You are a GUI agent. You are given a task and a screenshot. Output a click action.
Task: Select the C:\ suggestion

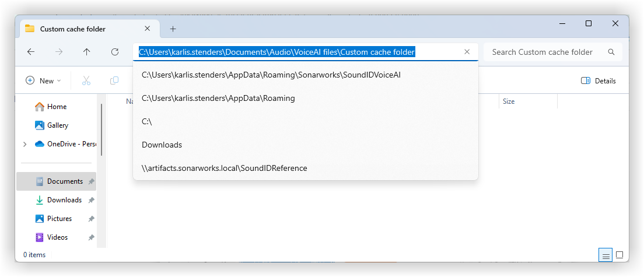pyautogui.click(x=306, y=122)
